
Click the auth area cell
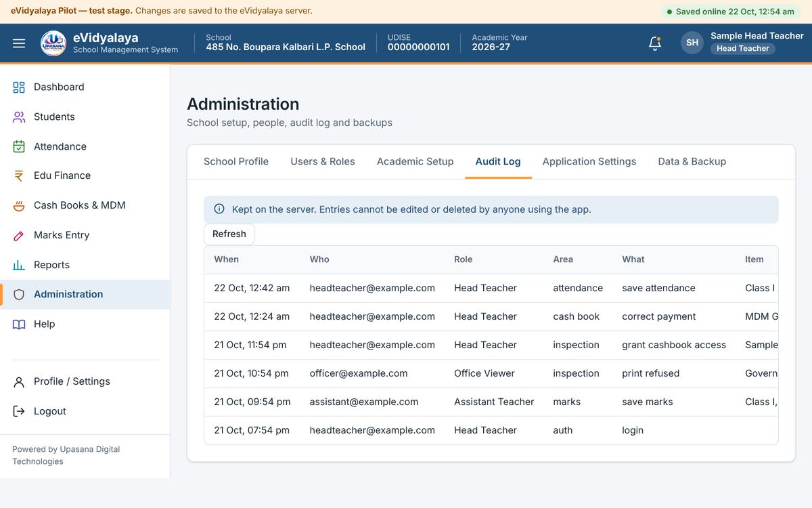[x=563, y=430]
